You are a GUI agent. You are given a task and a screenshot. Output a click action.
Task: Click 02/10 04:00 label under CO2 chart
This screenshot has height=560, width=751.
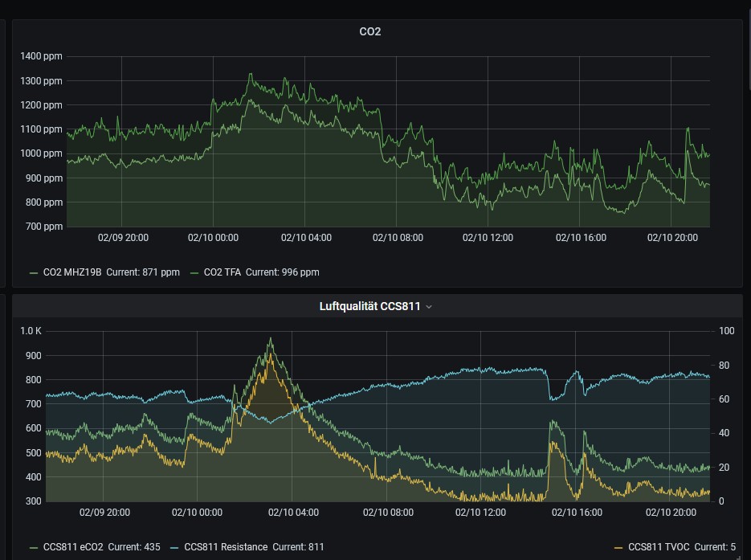(306, 238)
